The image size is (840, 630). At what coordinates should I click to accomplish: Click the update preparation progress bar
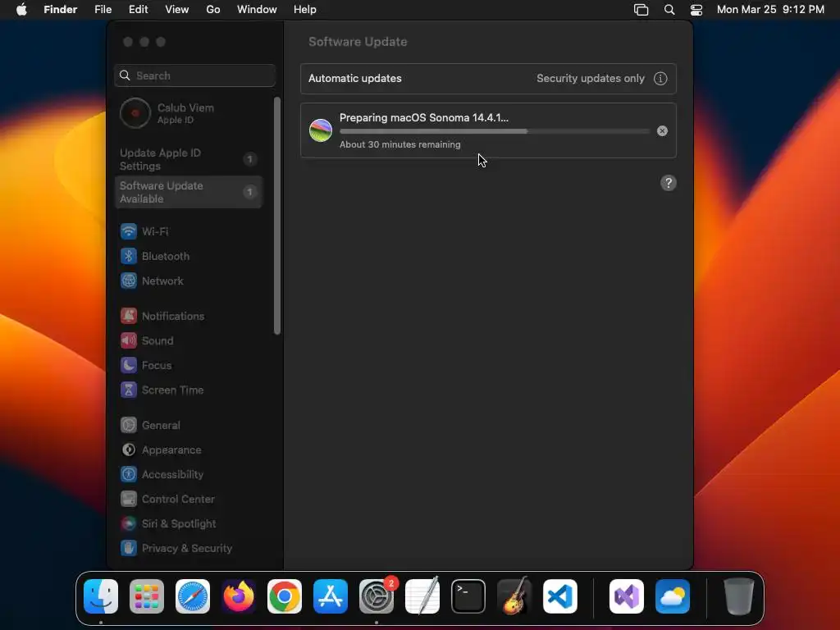(x=495, y=131)
